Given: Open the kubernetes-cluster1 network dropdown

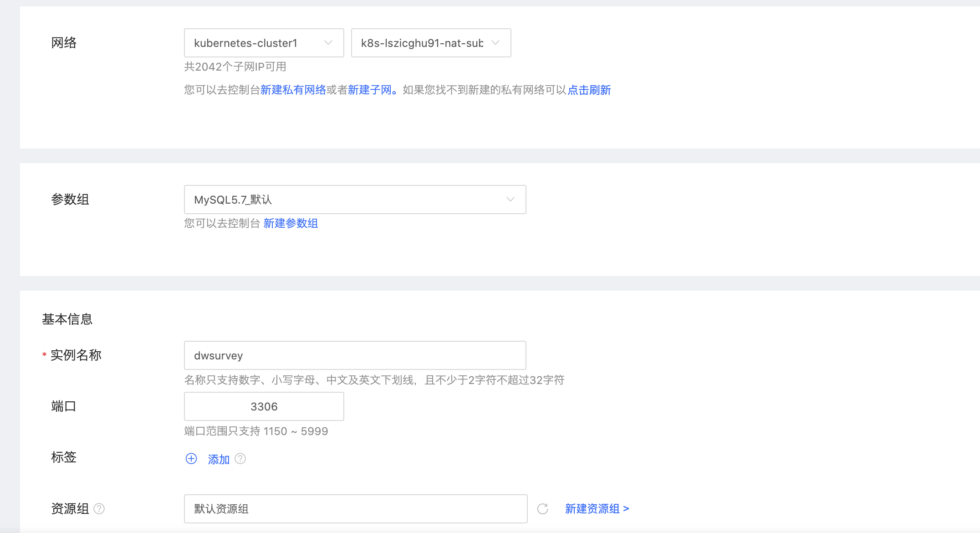Looking at the screenshot, I should point(264,43).
